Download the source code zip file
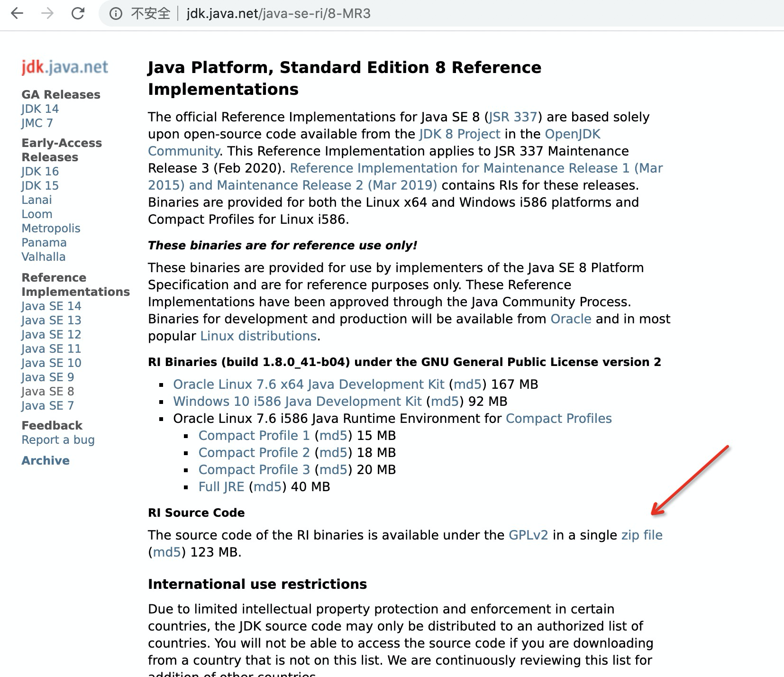 pos(642,535)
